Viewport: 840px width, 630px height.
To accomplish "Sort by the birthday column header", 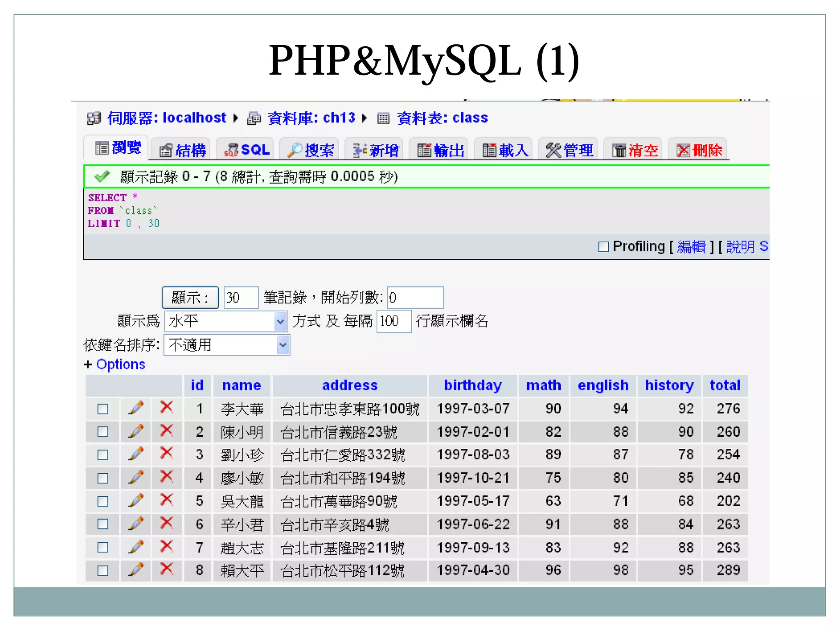I will click(473, 385).
